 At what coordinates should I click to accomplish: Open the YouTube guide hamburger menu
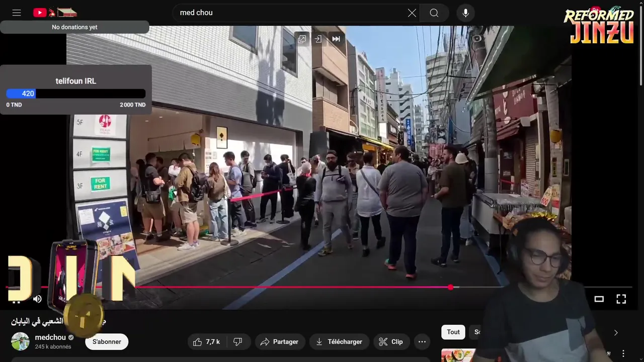(x=17, y=13)
